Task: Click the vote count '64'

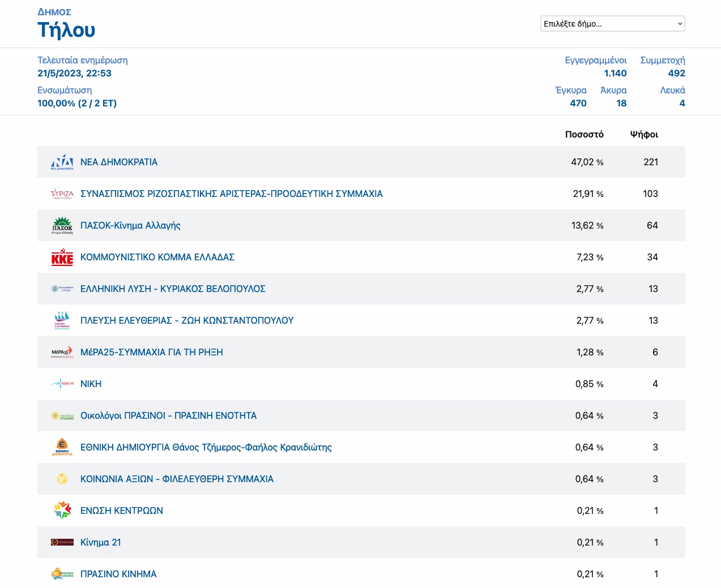Action: click(652, 225)
